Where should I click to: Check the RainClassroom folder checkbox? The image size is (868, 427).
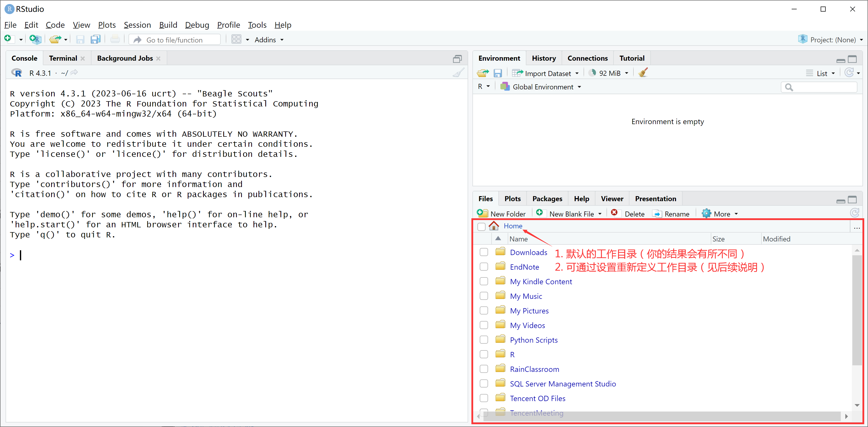point(484,369)
